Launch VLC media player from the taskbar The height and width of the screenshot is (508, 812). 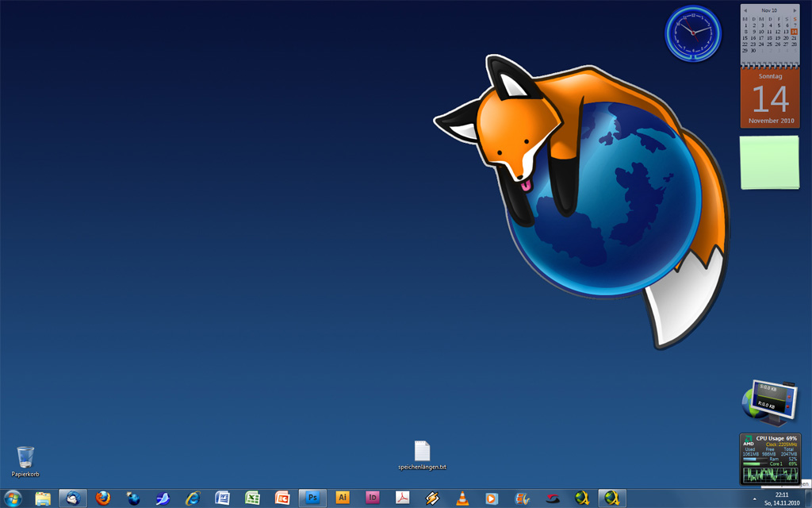[462, 498]
